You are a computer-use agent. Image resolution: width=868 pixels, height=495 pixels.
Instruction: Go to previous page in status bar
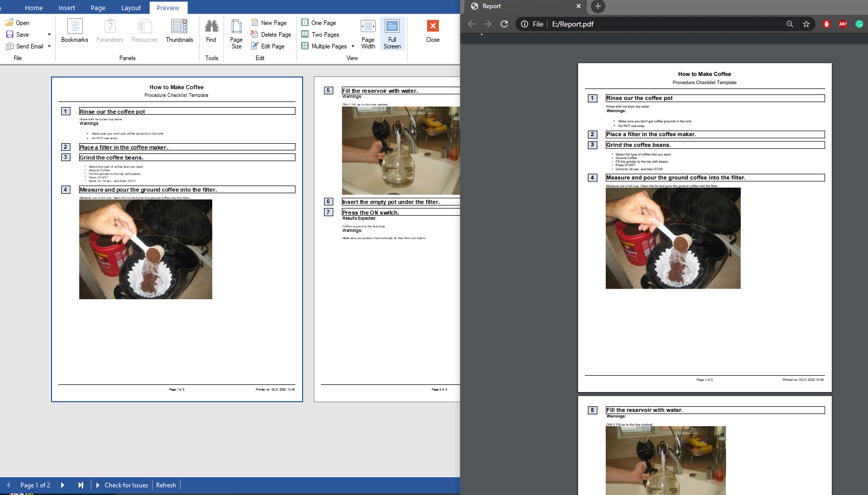point(8,485)
